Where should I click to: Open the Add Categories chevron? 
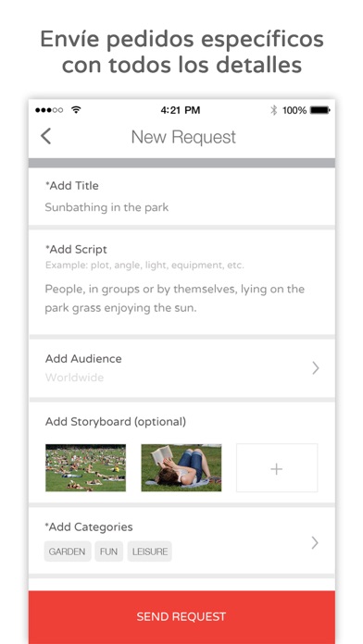pyautogui.click(x=315, y=542)
